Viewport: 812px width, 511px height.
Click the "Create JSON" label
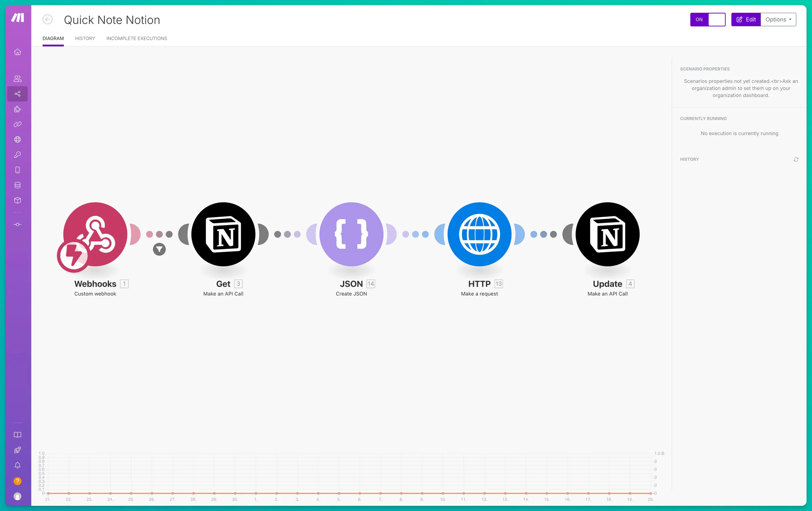coord(352,294)
